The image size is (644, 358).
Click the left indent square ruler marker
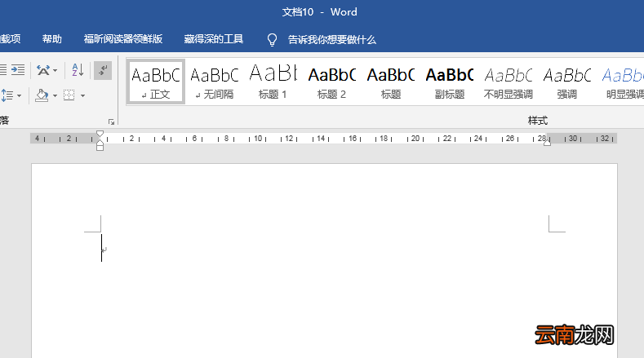pyautogui.click(x=100, y=148)
